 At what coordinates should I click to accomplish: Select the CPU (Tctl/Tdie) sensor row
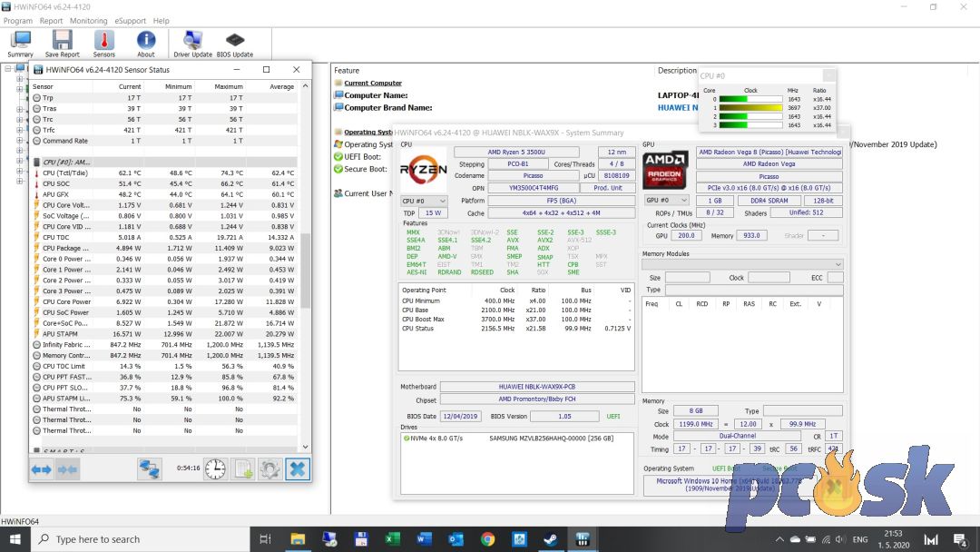(x=163, y=173)
